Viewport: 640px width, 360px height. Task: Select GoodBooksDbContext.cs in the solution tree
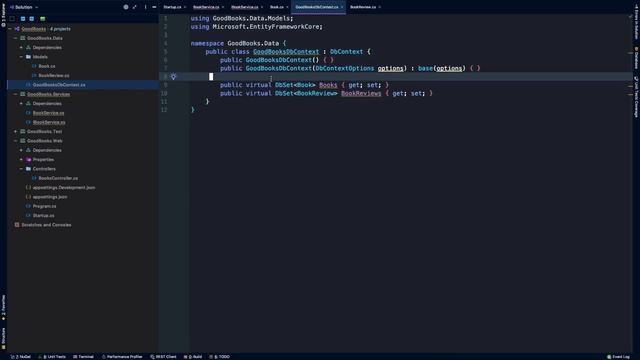coord(59,85)
